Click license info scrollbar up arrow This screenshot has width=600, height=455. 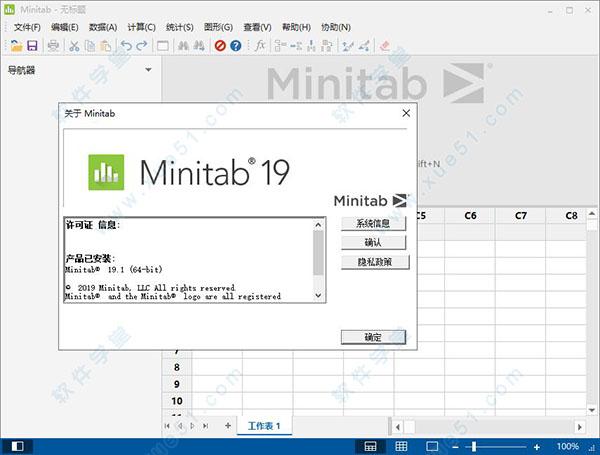tap(318, 225)
